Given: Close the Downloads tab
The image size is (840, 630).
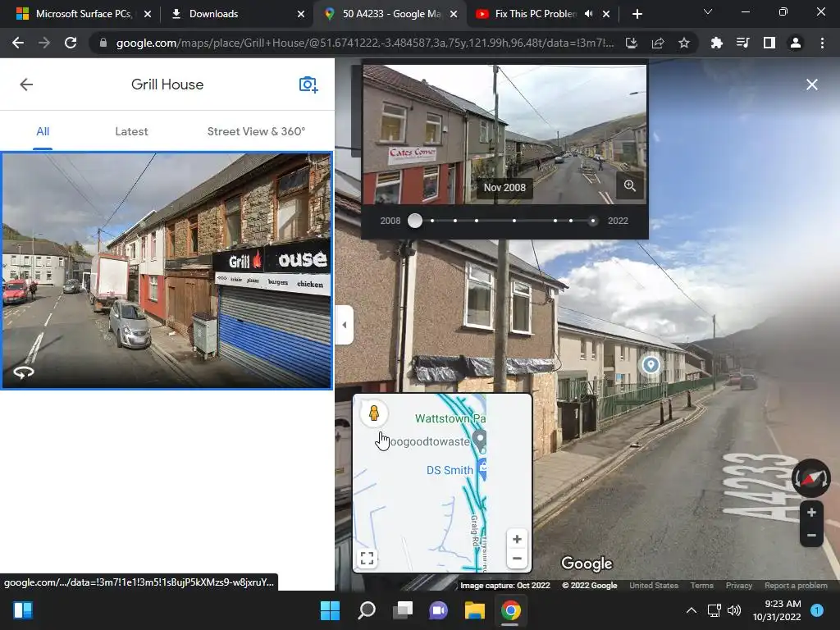Looking at the screenshot, I should tap(301, 14).
